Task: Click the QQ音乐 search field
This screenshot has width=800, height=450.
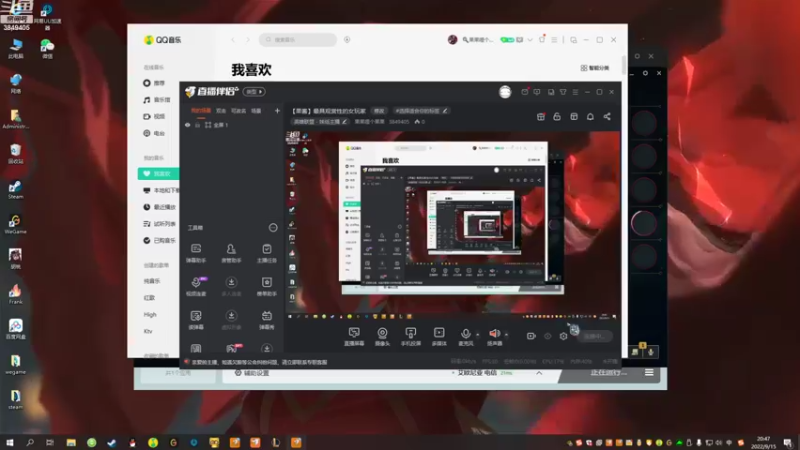Action: [x=298, y=40]
